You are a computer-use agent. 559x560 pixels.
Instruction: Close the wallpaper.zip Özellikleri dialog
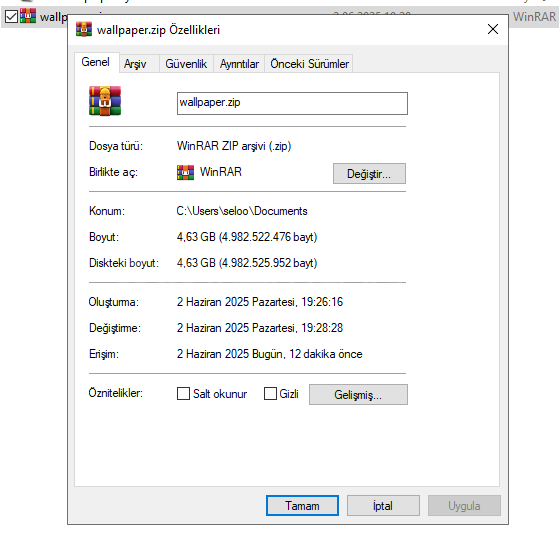click(x=493, y=29)
